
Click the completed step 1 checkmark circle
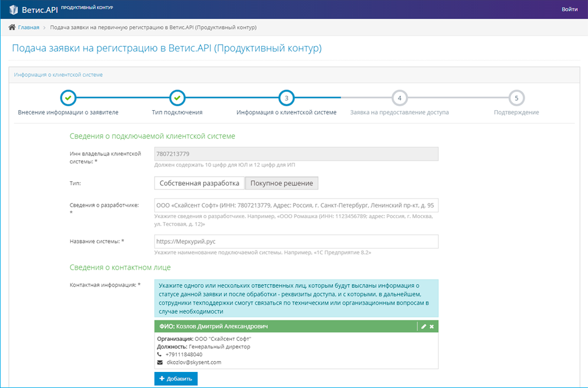tap(68, 98)
